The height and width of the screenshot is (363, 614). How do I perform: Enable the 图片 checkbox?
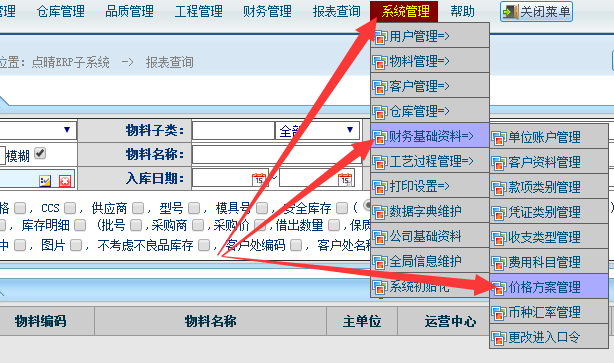tap(76, 245)
